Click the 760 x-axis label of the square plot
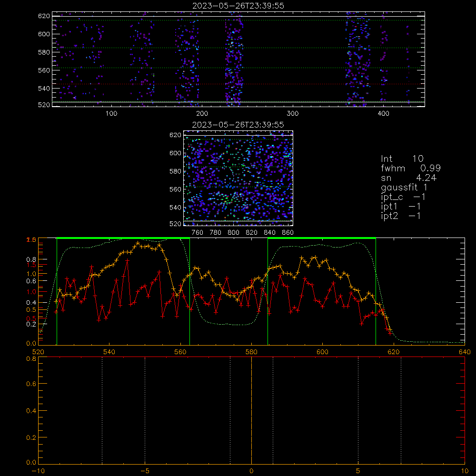The image size is (476, 476). [198, 233]
